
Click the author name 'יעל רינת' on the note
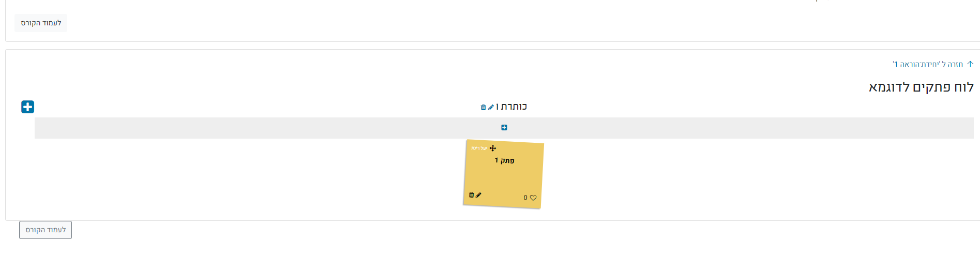[x=479, y=148]
